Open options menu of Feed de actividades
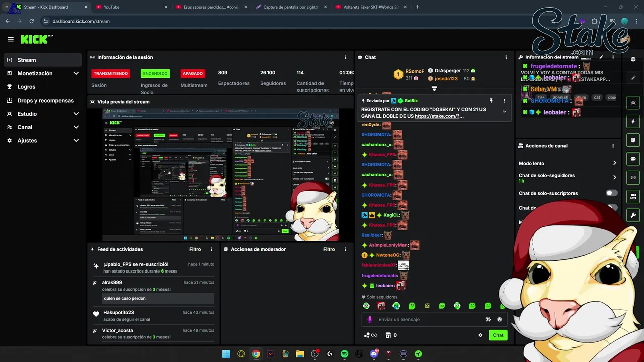The height and width of the screenshot is (362, 644). (x=211, y=249)
